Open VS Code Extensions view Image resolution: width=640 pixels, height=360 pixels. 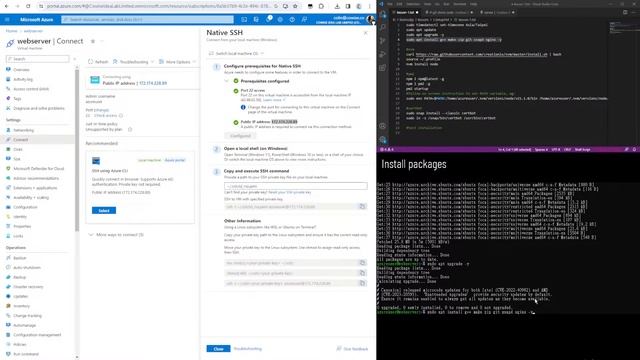coord(383,68)
